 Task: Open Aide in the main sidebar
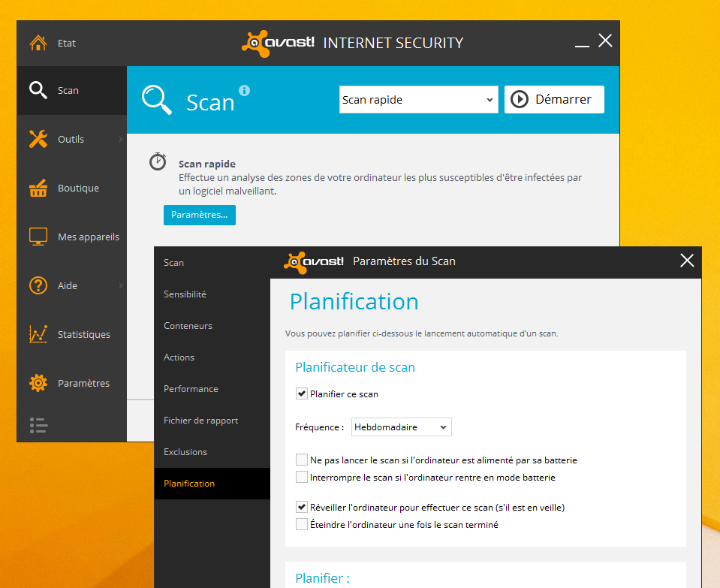click(71, 285)
